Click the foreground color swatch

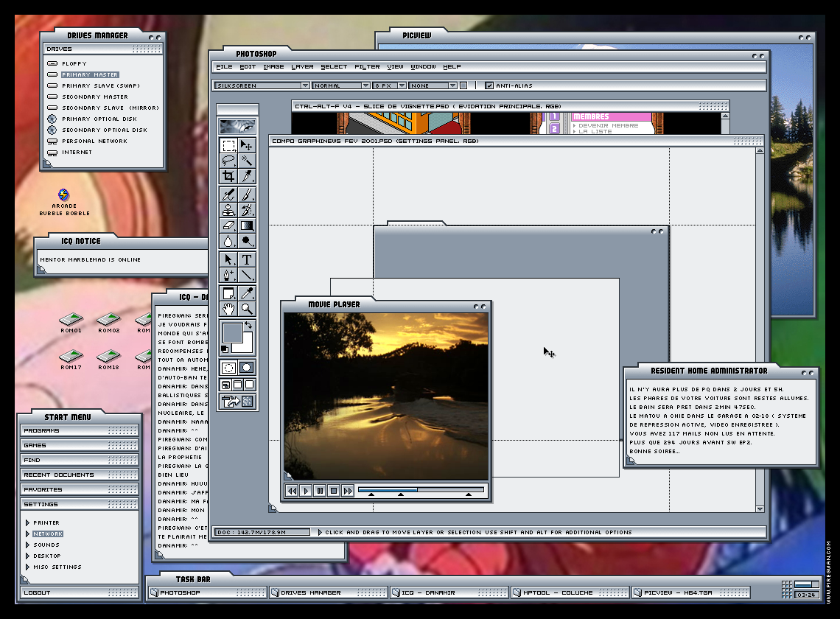click(x=233, y=333)
